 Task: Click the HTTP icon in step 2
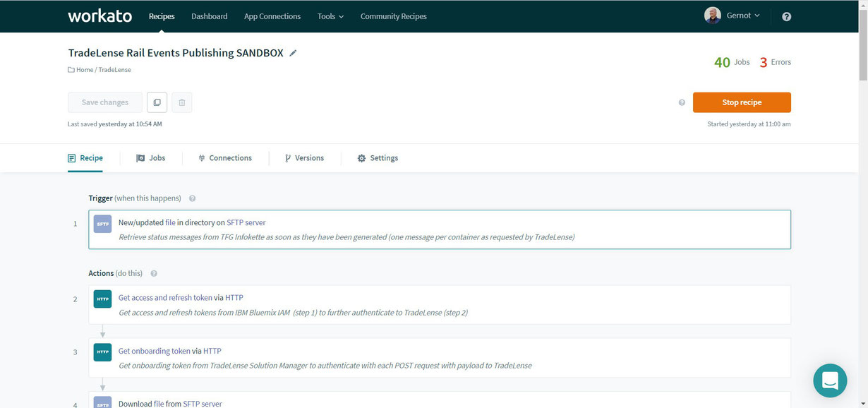pos(102,299)
